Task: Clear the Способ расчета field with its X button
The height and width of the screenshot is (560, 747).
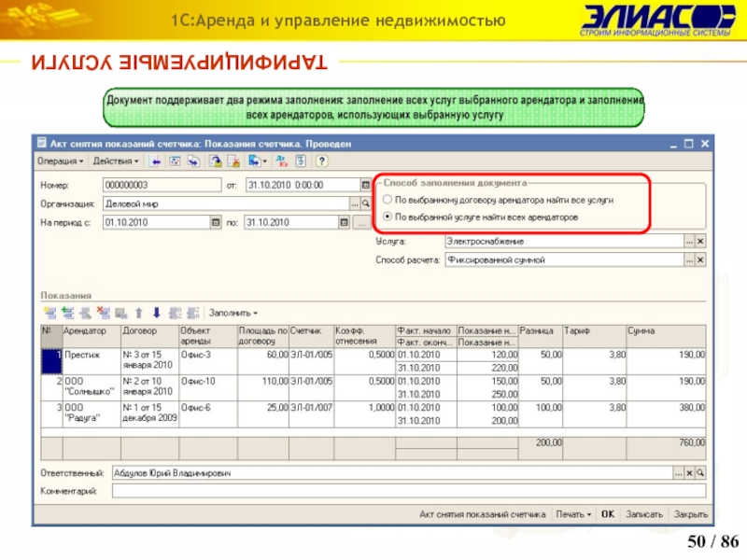Action: 700,260
